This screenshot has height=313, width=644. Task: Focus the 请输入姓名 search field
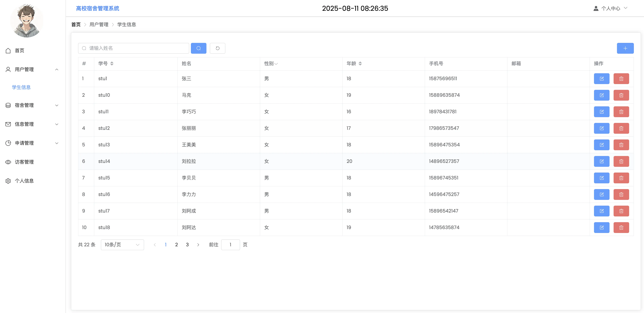(x=136, y=48)
